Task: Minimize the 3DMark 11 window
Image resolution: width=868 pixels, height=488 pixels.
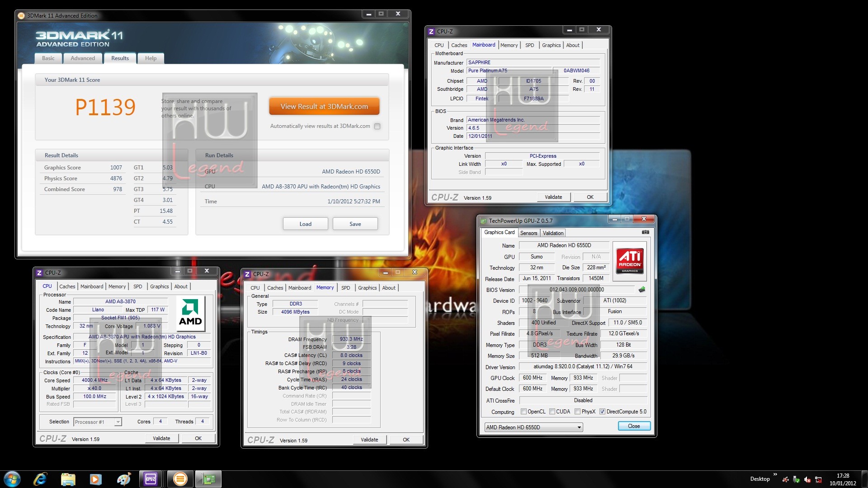Action: 369,14
